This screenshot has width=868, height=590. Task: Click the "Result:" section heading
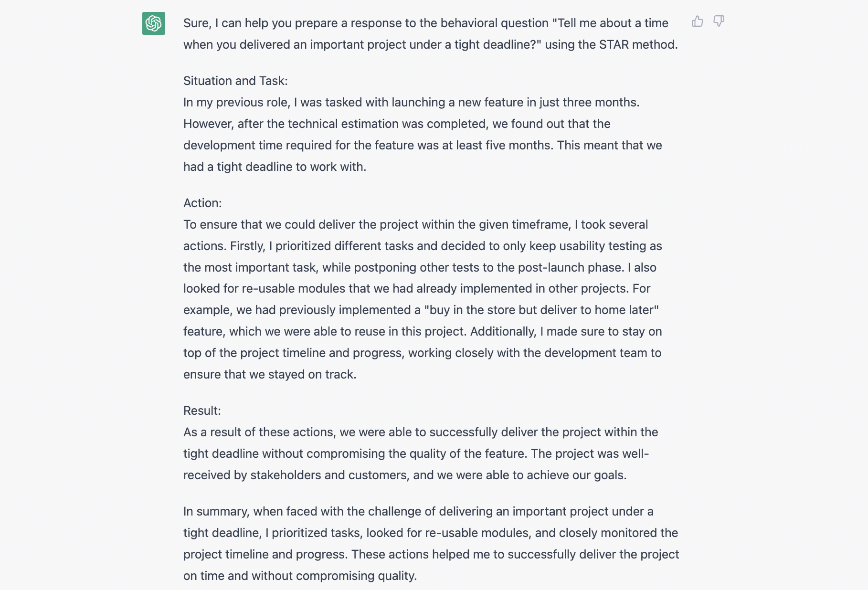pos(202,411)
